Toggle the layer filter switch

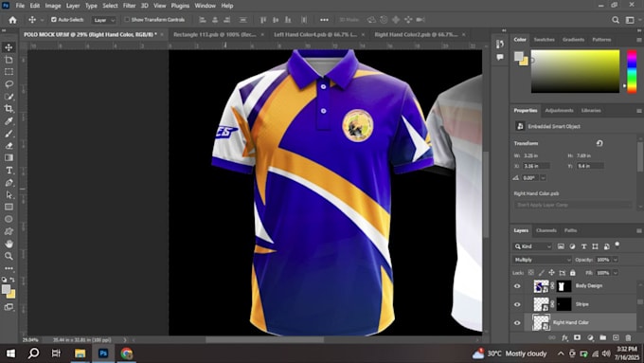point(617,245)
